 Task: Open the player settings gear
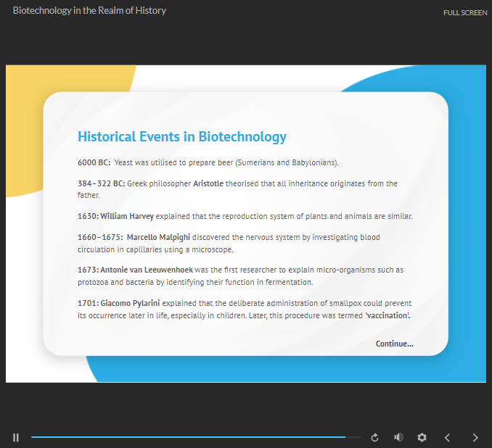pos(422,437)
